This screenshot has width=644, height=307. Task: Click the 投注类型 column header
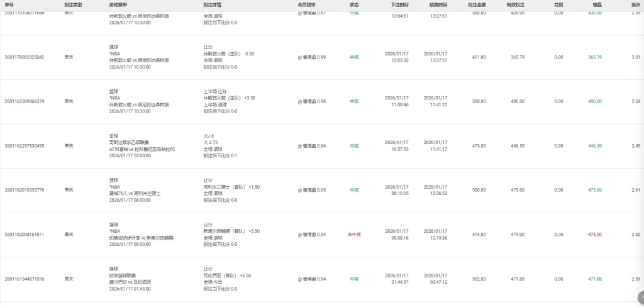(73, 4)
